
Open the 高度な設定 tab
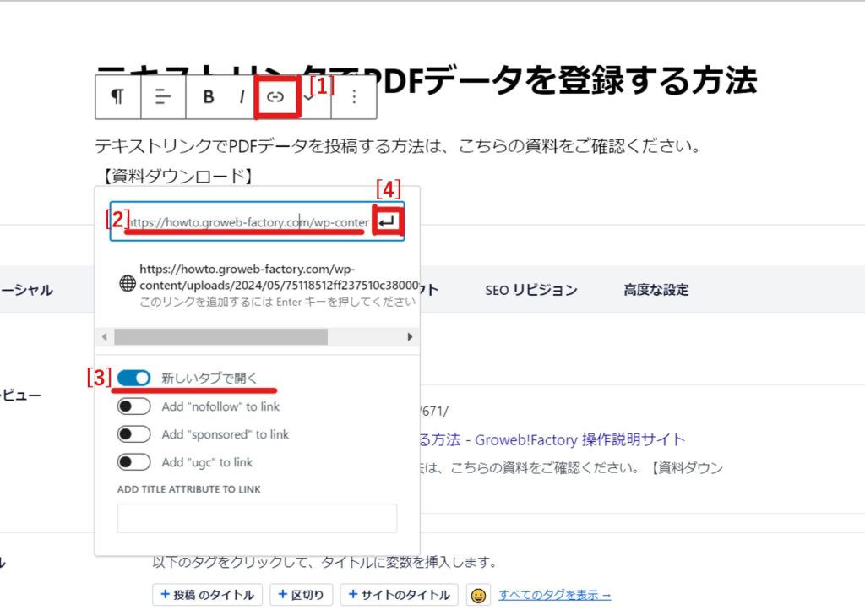pos(656,290)
